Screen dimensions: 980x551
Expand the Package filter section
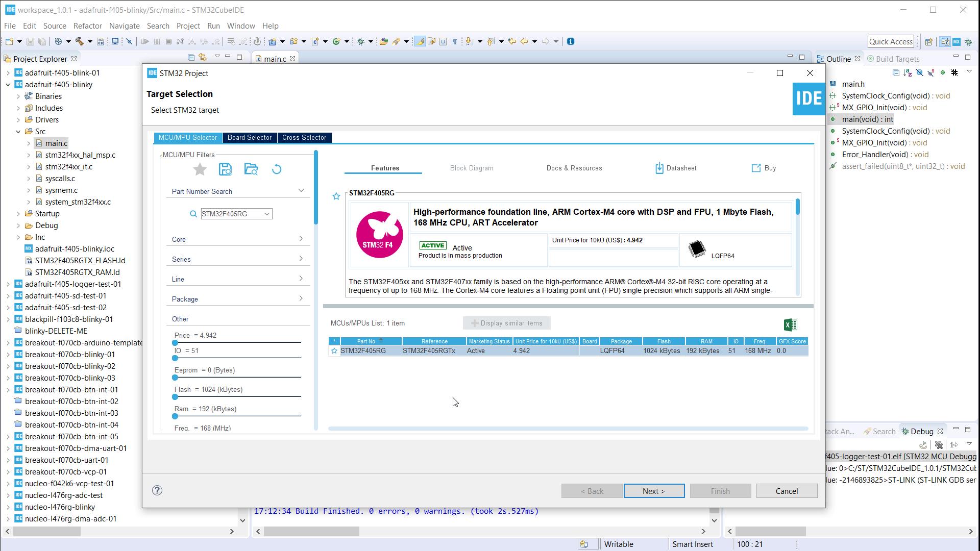[301, 298]
